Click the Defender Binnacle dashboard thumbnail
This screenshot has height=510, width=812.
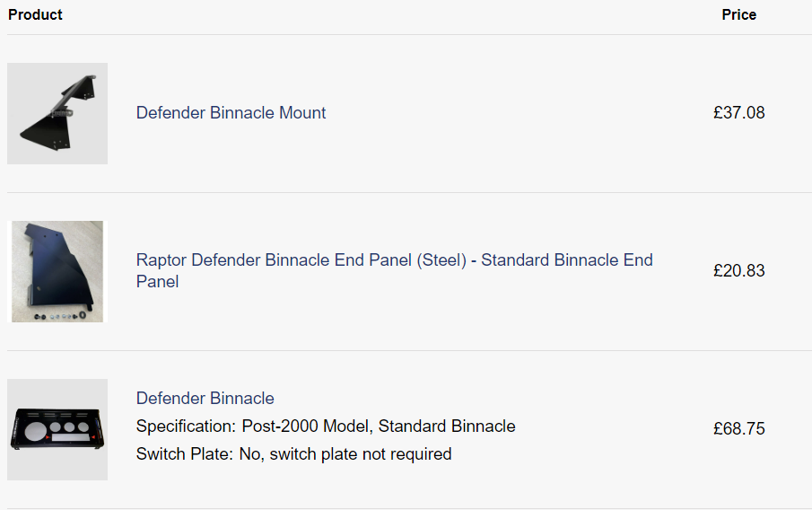(x=57, y=429)
